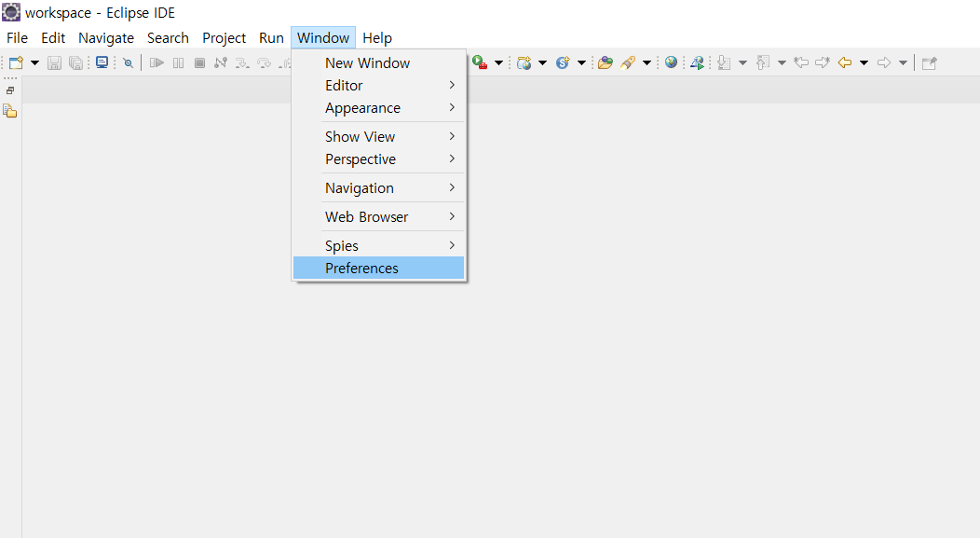Viewport: 980px width, 538px height.
Task: Click the yellow Back arrow icon
Action: point(845,62)
